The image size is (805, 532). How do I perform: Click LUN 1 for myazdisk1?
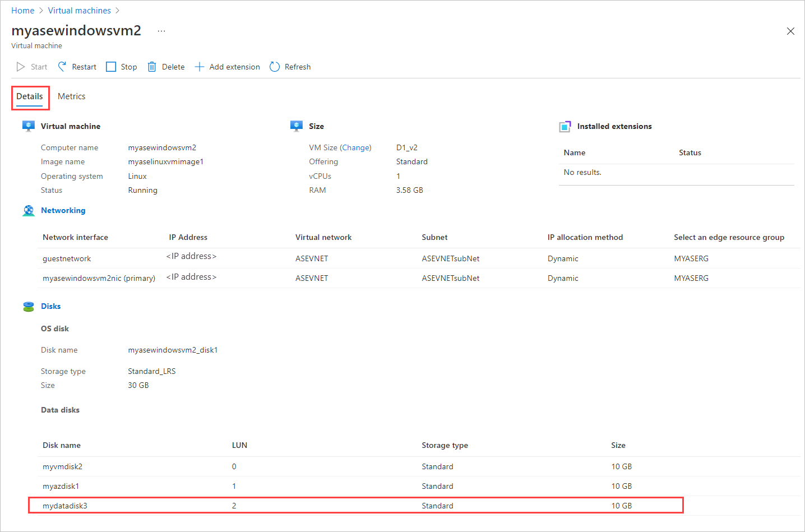click(x=234, y=485)
